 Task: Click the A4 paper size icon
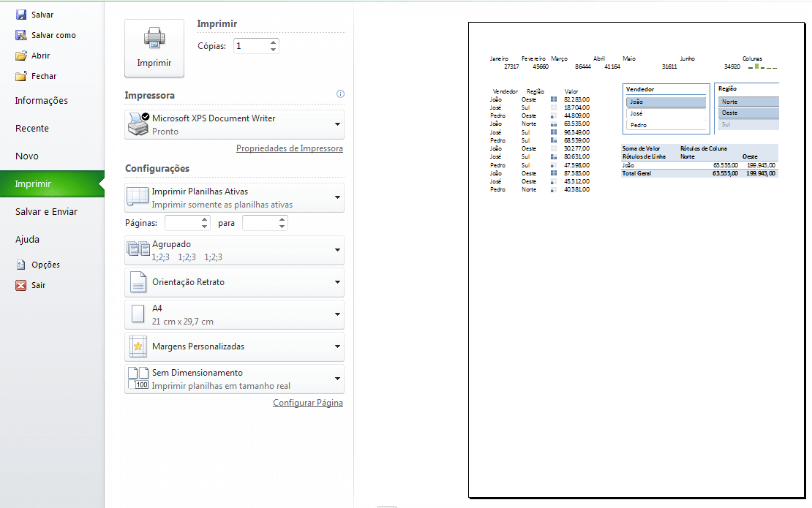pyautogui.click(x=138, y=314)
